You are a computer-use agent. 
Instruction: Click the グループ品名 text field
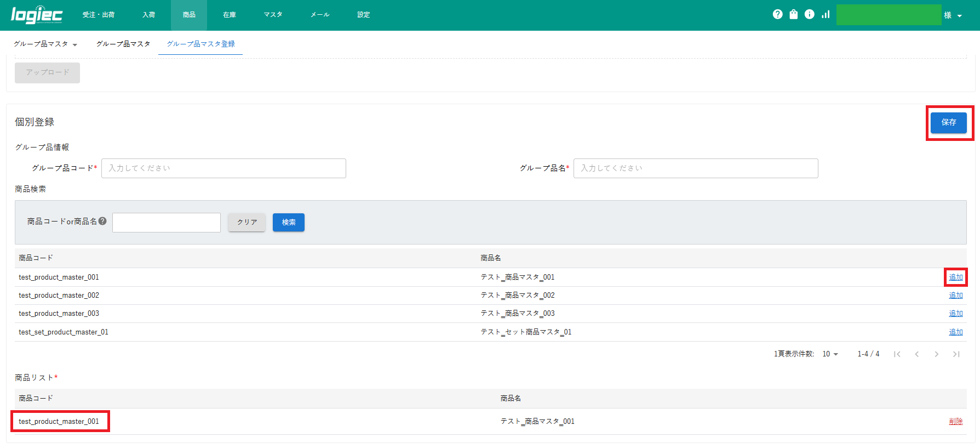tap(695, 168)
